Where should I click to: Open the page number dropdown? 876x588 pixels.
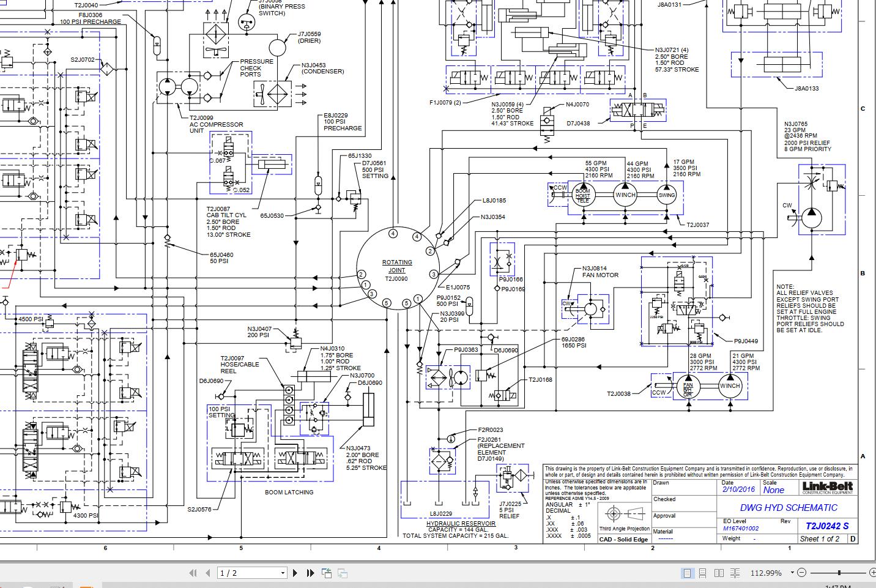(x=283, y=573)
